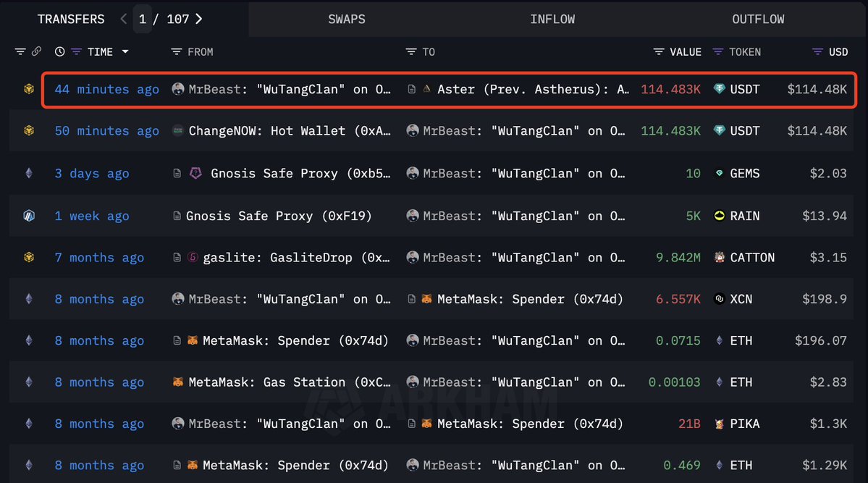Toggle the filter icon next to TO
Image resolution: width=868 pixels, height=483 pixels.
click(411, 51)
